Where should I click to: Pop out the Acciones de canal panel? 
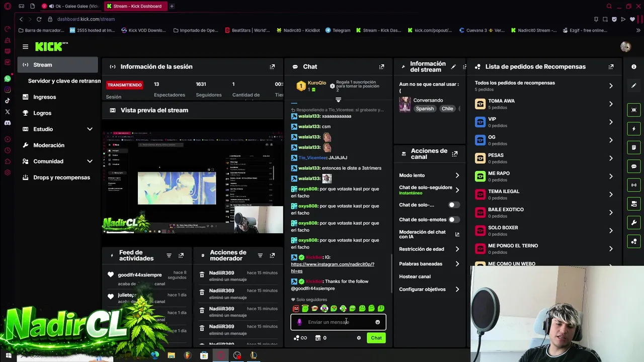coord(455,154)
